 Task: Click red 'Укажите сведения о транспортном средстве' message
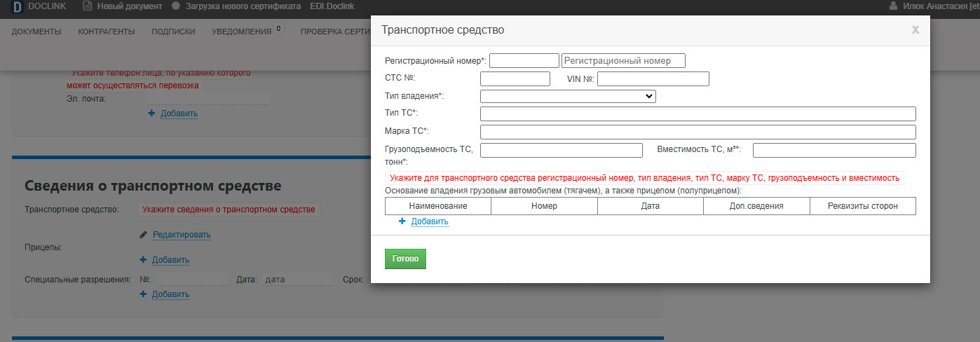coord(229,209)
